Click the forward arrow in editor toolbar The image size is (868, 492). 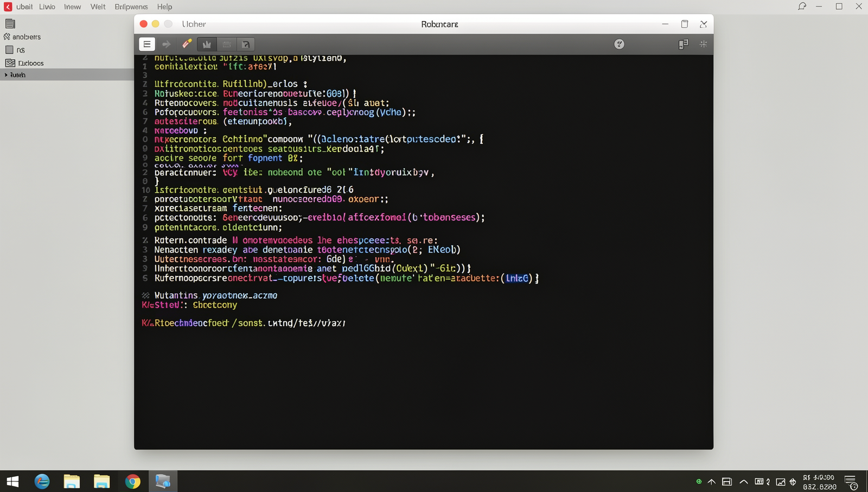pyautogui.click(x=167, y=44)
